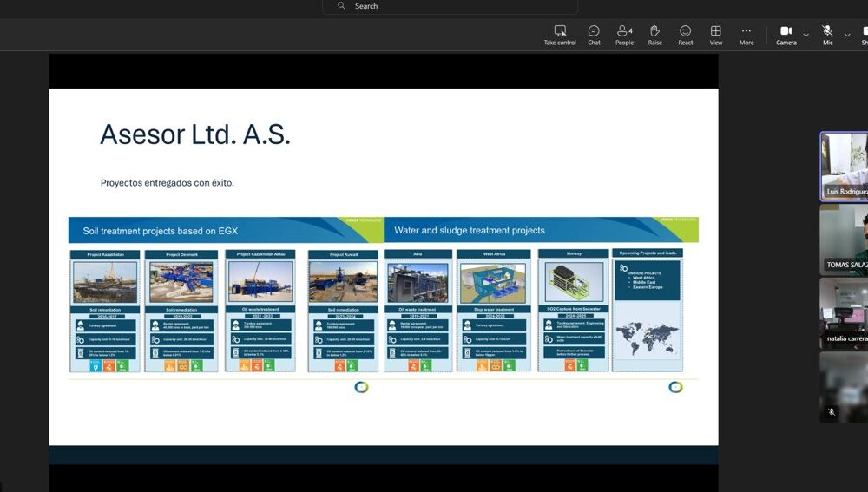Click the Upcoming Projects and leads header

click(x=648, y=253)
